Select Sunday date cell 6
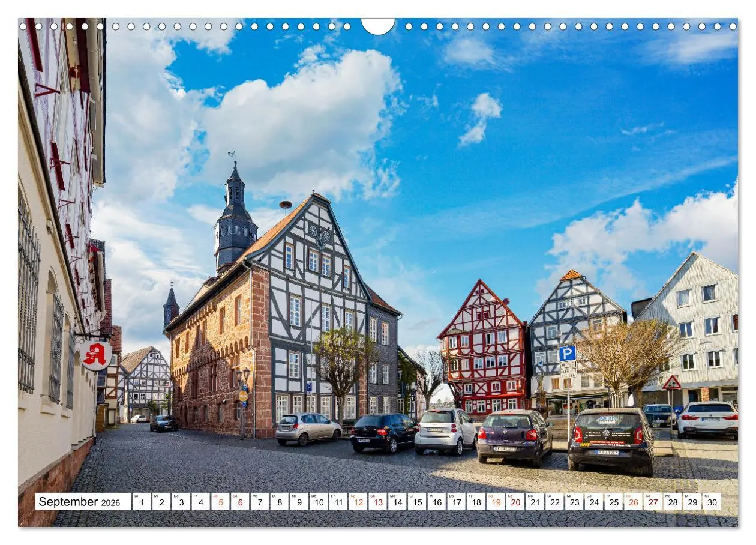Screen dimensions: 756x545 click(239, 502)
